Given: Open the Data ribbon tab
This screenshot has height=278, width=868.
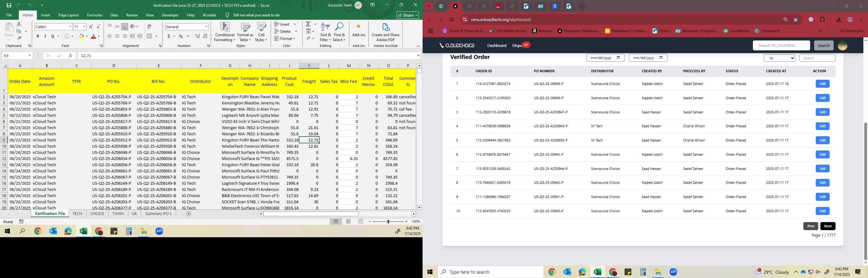Looking at the screenshot, I should (x=114, y=15).
